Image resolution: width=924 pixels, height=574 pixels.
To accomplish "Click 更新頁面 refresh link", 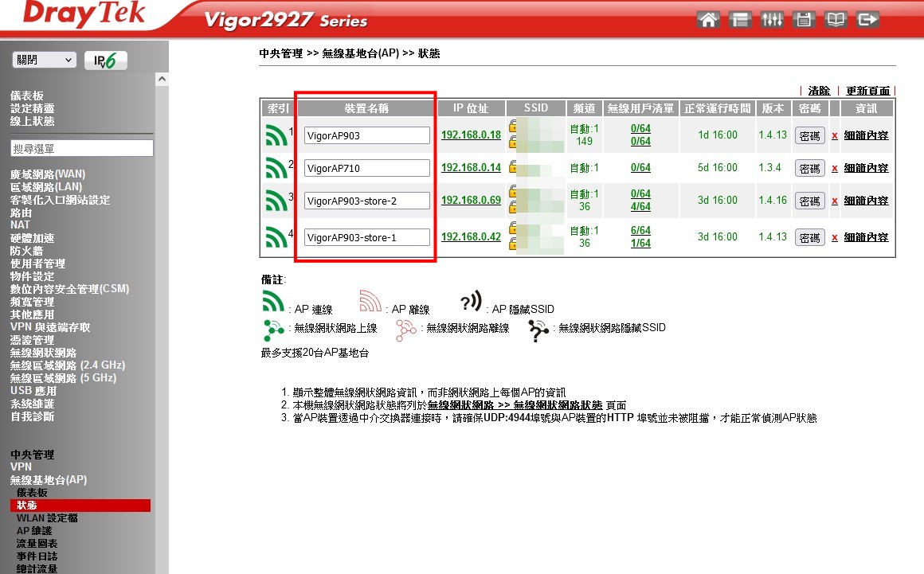I will click(867, 91).
